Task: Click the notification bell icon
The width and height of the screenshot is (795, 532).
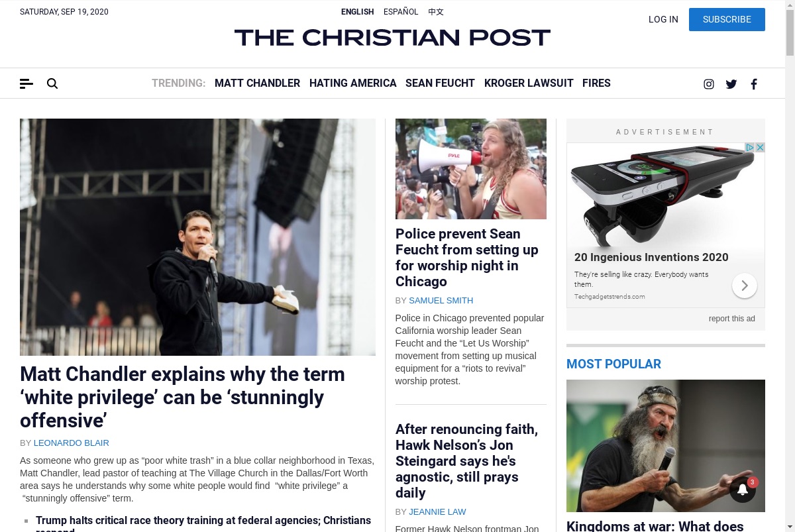Action: click(x=743, y=490)
